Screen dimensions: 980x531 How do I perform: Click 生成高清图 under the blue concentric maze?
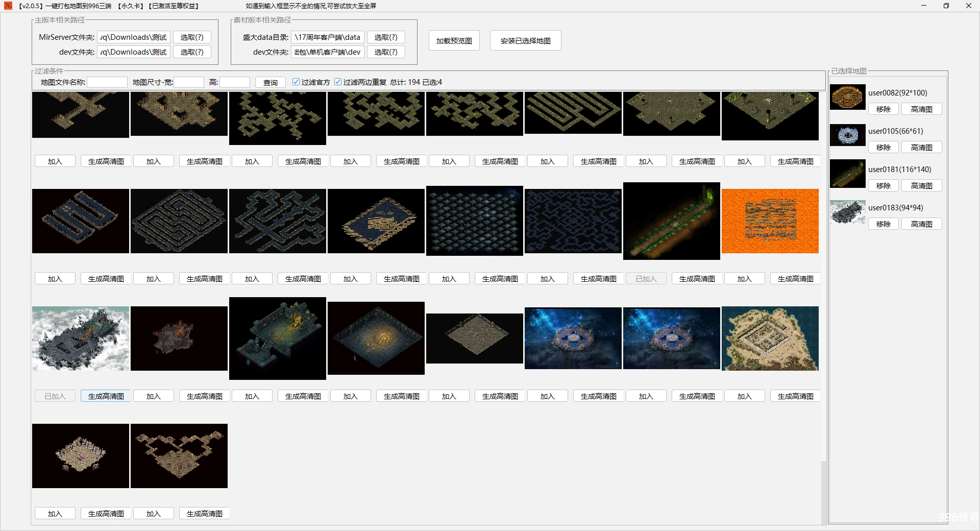[204, 279]
